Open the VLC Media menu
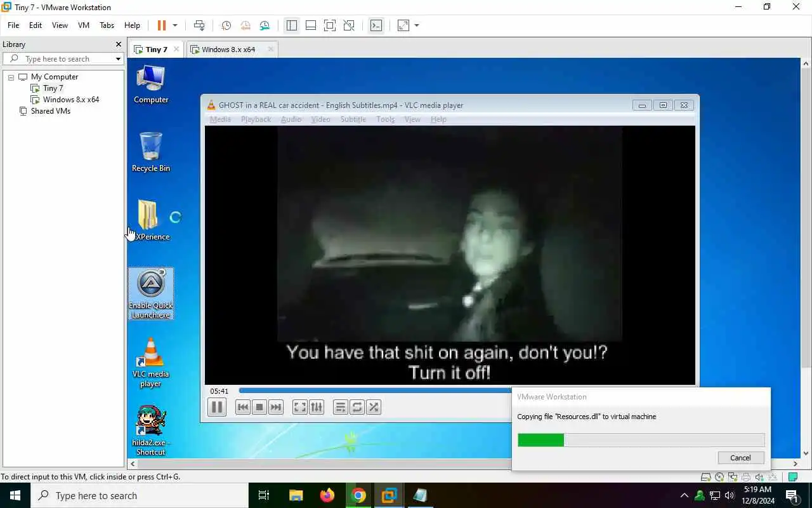Viewport: 812px width, 508px height. pos(220,119)
